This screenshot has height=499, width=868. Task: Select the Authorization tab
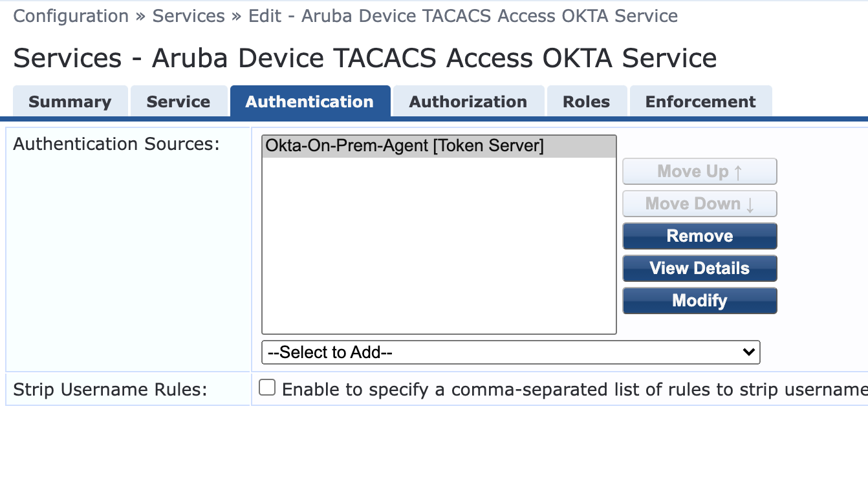pyautogui.click(x=468, y=101)
